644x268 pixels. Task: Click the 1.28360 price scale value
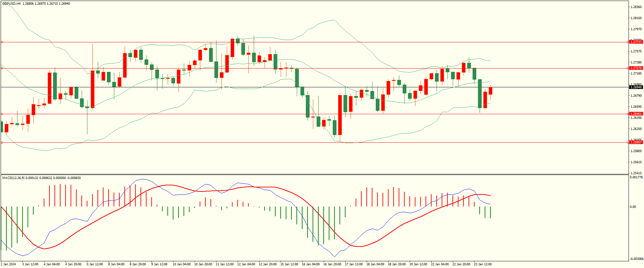tap(636, 7)
